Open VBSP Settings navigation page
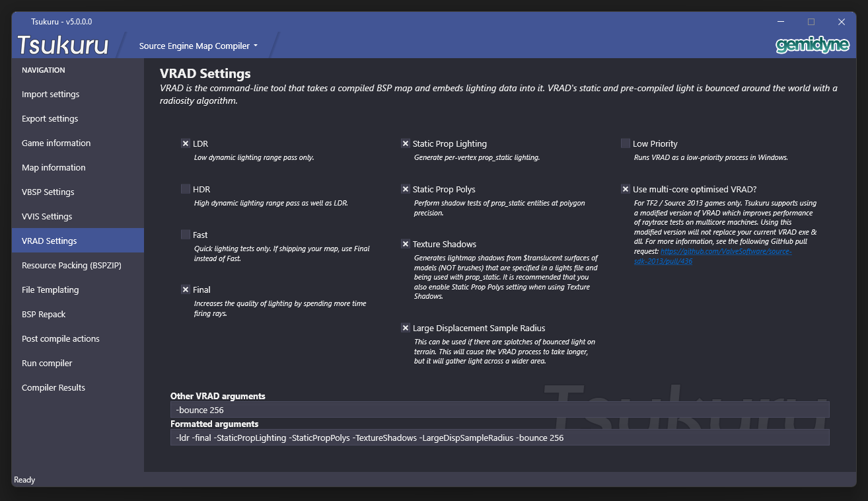 [48, 192]
